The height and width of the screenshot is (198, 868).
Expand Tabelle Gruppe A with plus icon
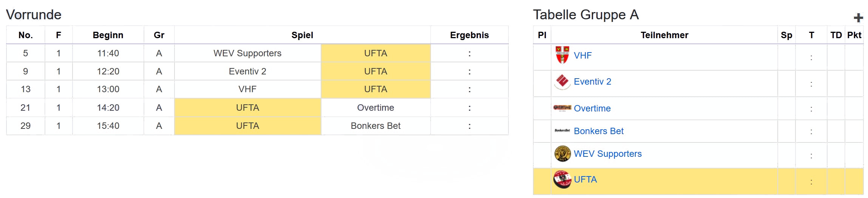click(858, 18)
